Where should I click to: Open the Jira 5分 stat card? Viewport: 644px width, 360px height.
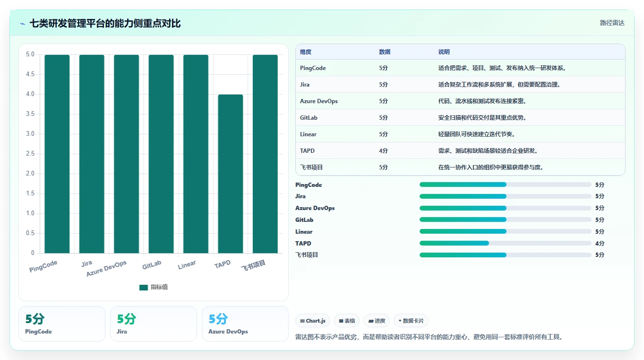[x=154, y=324]
